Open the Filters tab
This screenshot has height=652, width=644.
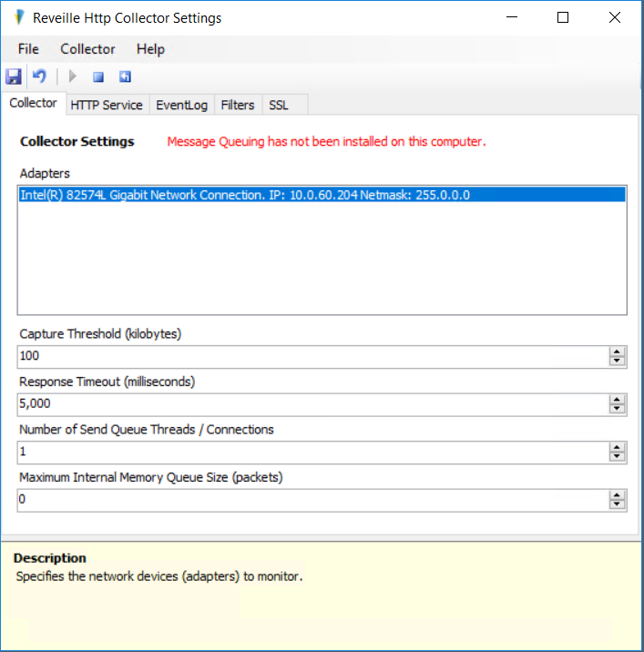click(x=238, y=105)
